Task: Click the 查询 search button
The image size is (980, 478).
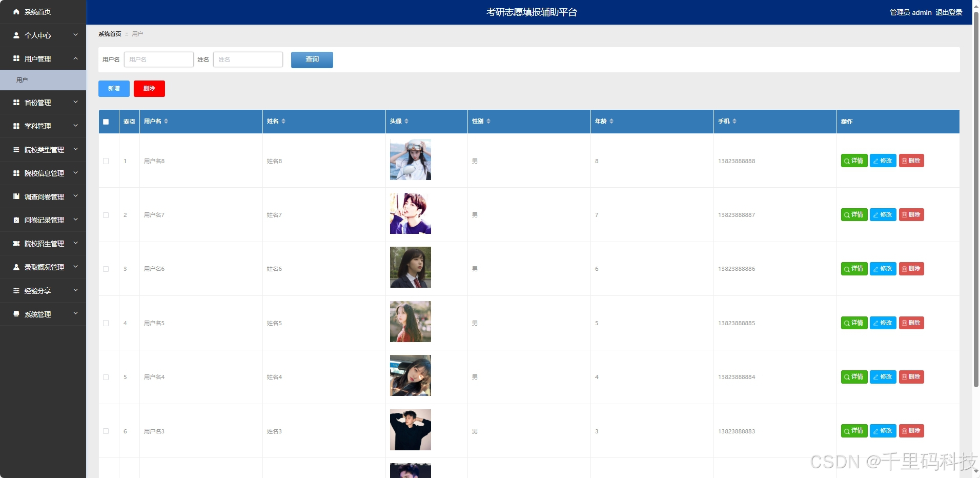Action: (x=312, y=59)
